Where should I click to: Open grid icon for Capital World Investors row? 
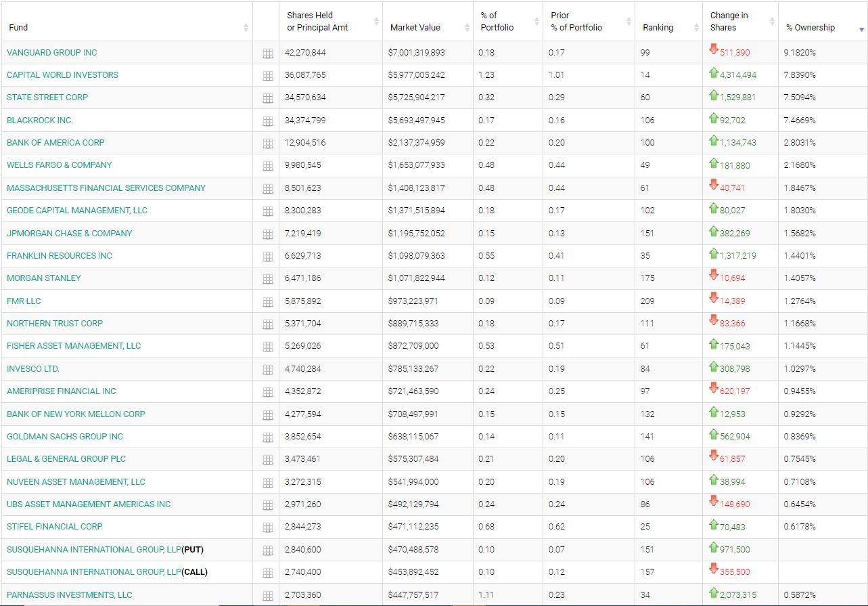pos(267,76)
